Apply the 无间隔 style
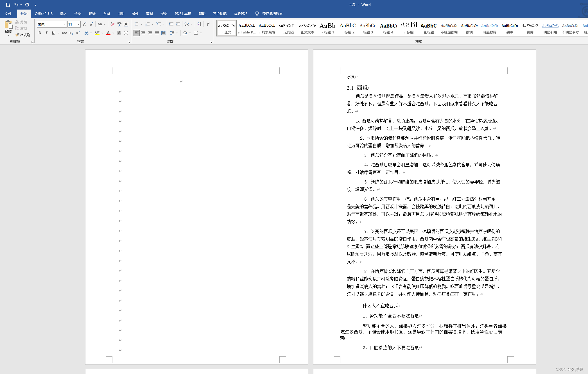This screenshot has width=588, height=374. click(x=287, y=28)
